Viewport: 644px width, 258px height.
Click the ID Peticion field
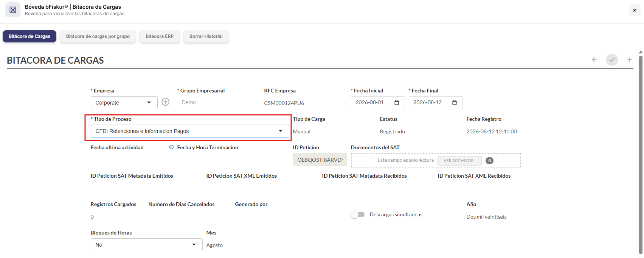(x=320, y=160)
